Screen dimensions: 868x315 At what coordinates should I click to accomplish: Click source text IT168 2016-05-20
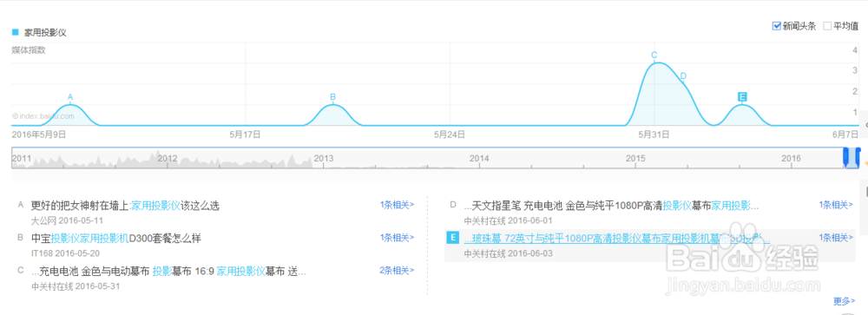tap(65, 253)
